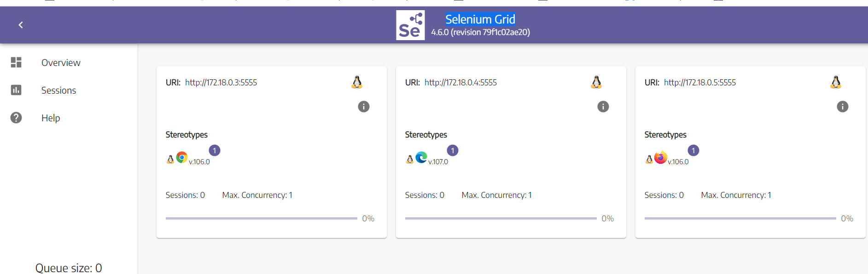Show node details for http://172.18.0.5:5555
The height and width of the screenshot is (274, 868).
(843, 107)
